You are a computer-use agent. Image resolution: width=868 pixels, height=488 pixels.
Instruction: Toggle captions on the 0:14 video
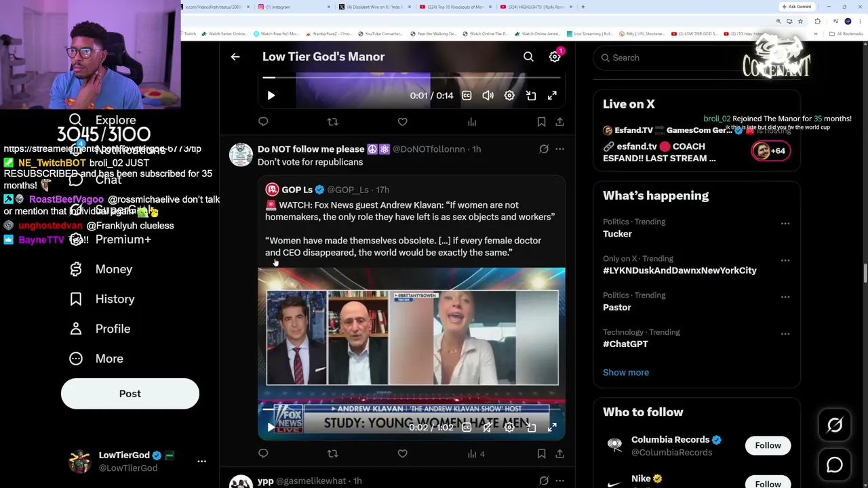point(467,96)
